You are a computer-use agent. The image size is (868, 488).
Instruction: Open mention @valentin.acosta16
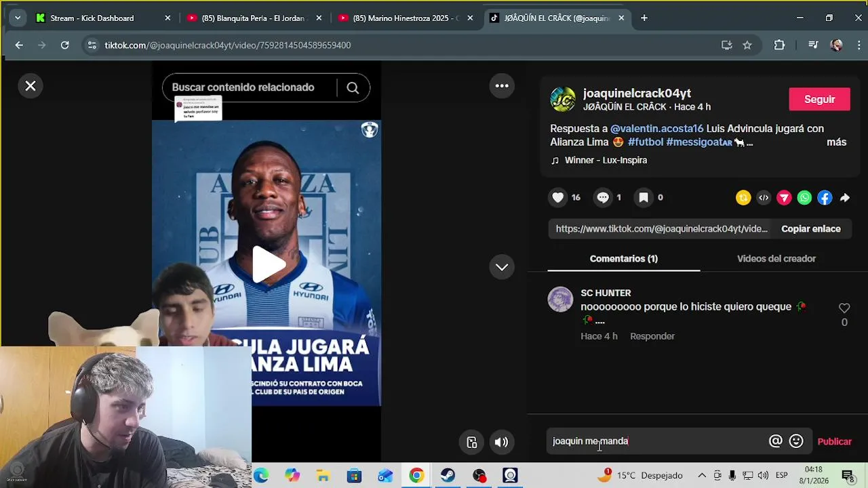coord(656,129)
